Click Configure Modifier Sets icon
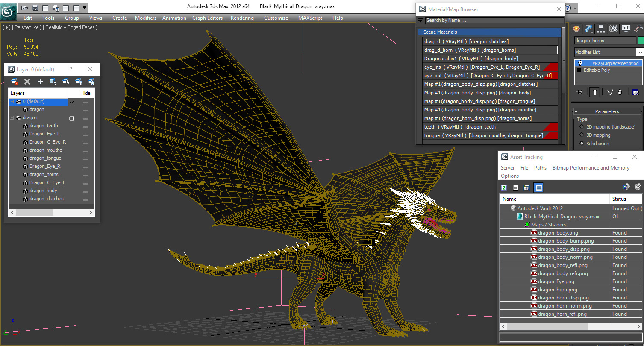644x346 pixels. [635, 92]
